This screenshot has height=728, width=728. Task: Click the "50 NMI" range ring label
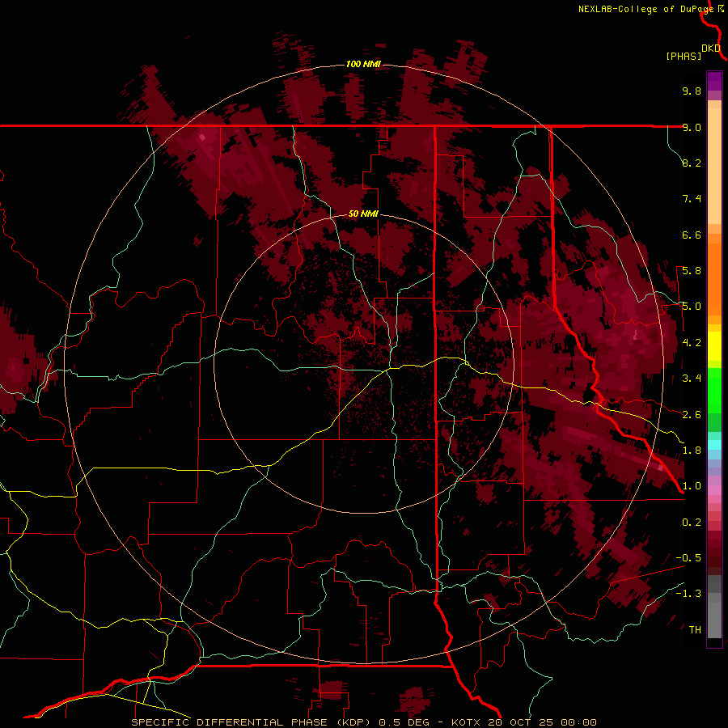click(363, 214)
